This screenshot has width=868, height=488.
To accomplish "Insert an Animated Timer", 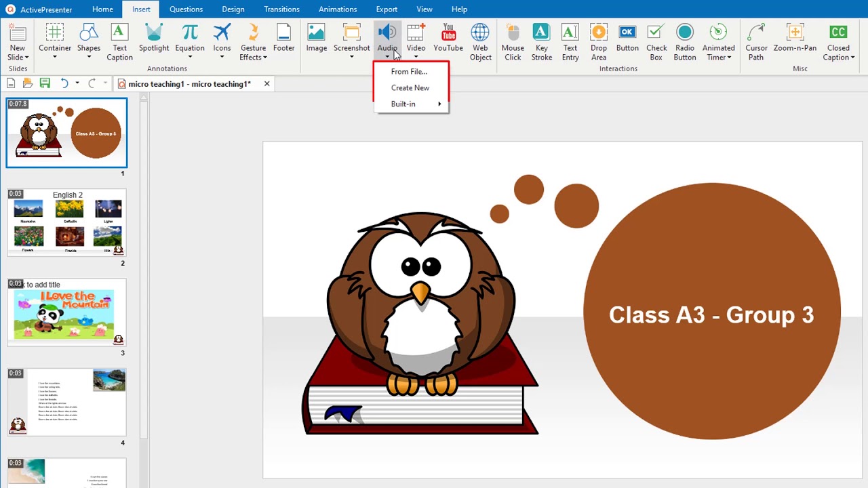I will (718, 42).
